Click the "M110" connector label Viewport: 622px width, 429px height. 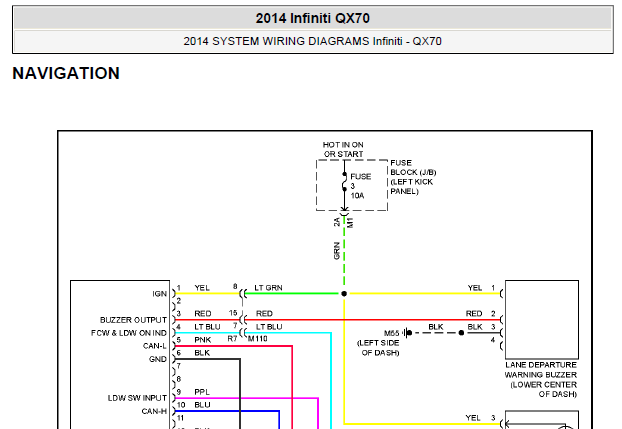point(258,339)
